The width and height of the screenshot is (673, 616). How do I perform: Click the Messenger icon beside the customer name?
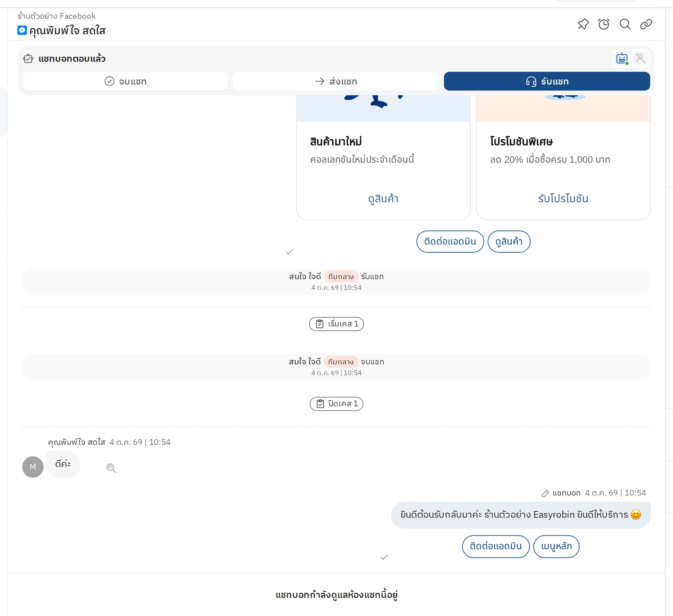pyautogui.click(x=22, y=30)
